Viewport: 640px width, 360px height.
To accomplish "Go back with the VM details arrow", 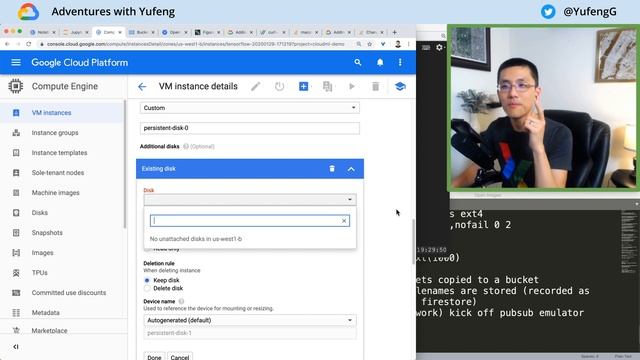I will [x=142, y=87].
